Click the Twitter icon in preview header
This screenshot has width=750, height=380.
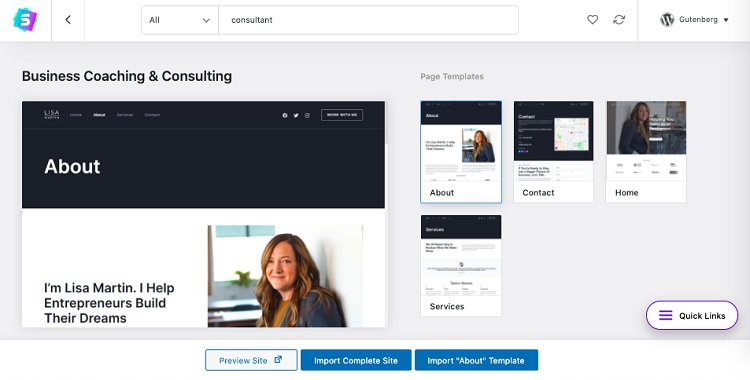[x=296, y=115]
